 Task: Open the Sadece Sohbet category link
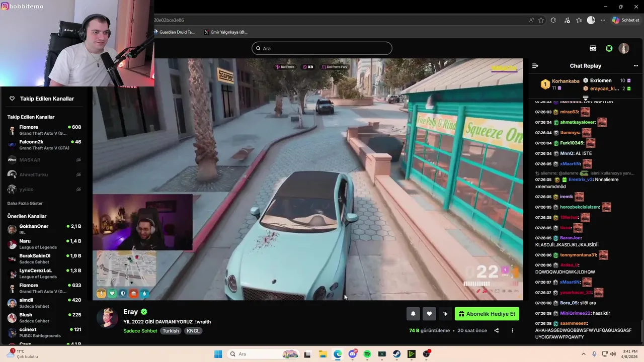tap(140, 331)
